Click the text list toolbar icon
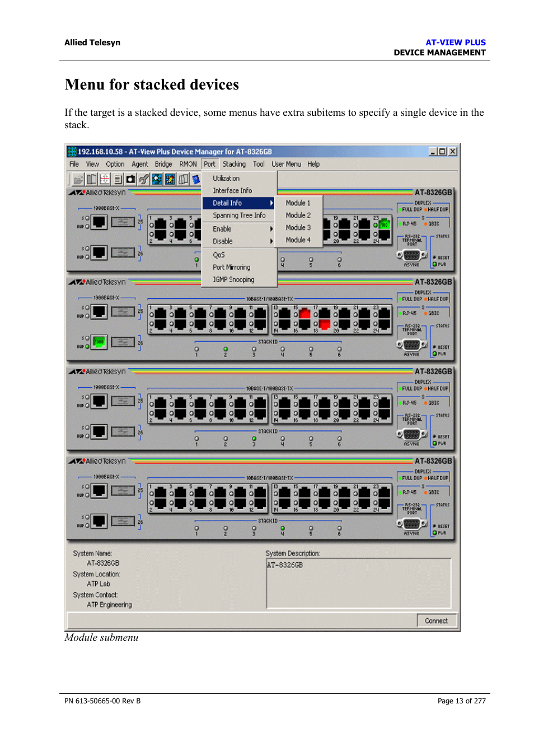Viewport: 534px width, 756px height. pyautogui.click(x=118, y=179)
